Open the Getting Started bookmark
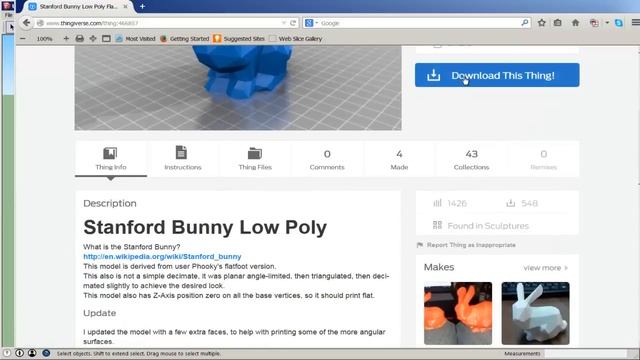Viewport: 640px width, 360px height. point(184,39)
